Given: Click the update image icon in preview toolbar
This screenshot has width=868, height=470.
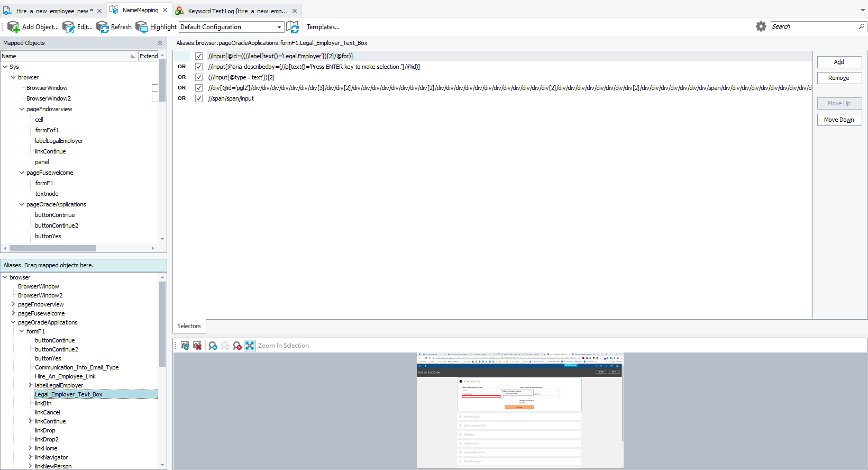Looking at the screenshot, I should coord(185,346).
